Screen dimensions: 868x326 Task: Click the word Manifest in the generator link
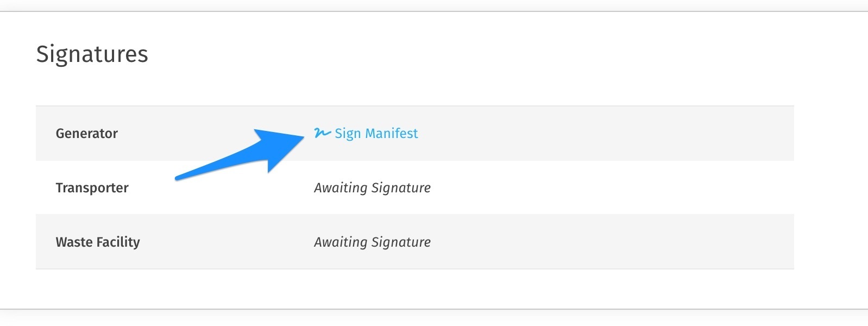[x=392, y=133]
